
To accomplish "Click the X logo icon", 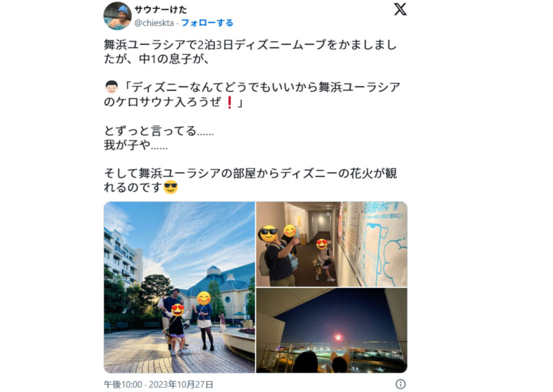I will click(400, 9).
